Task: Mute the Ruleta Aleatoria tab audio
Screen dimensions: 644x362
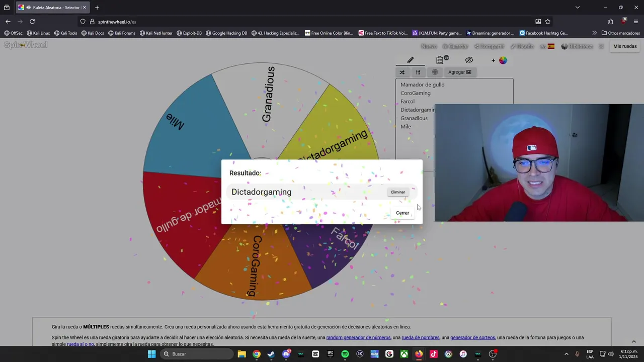Action: [x=28, y=8]
